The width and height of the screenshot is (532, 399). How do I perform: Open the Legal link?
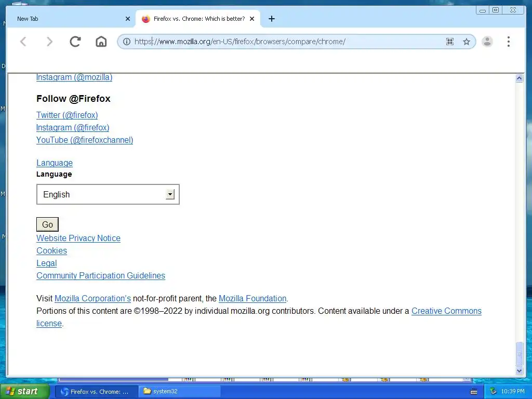[46, 263]
